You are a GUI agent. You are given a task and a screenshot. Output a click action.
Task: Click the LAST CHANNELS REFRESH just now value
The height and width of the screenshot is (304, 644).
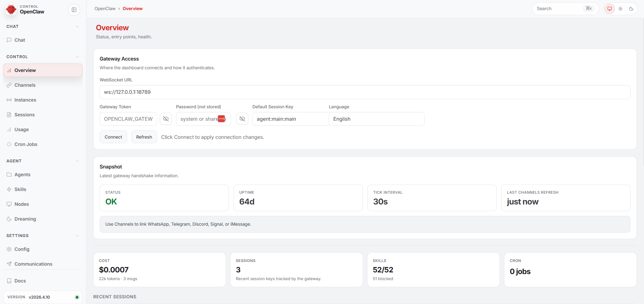[523, 202]
